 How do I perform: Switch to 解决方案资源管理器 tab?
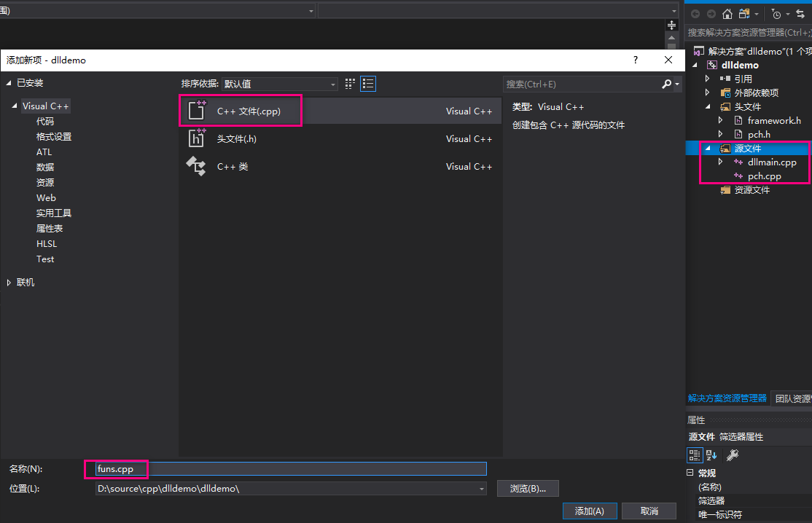(x=727, y=398)
